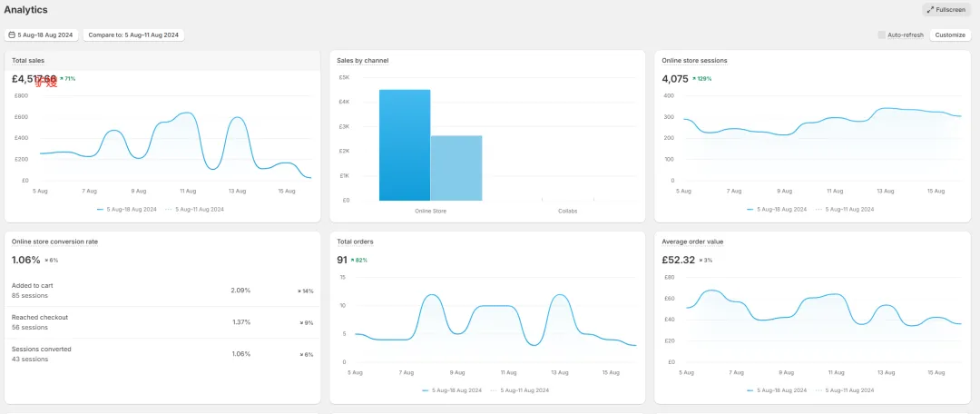This screenshot has height=414, width=980.
Task: Click the £52.32 average order value figure
Action: pos(678,261)
